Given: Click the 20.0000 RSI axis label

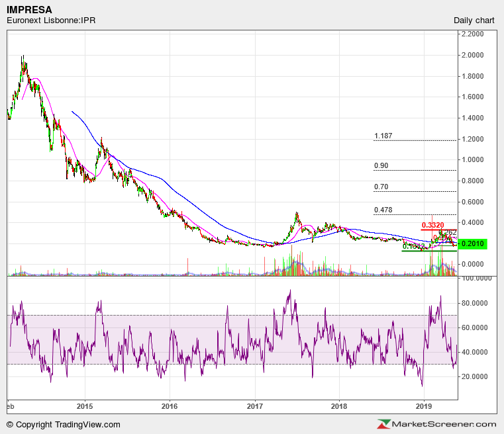Looking at the screenshot, I should pyautogui.click(x=474, y=376).
